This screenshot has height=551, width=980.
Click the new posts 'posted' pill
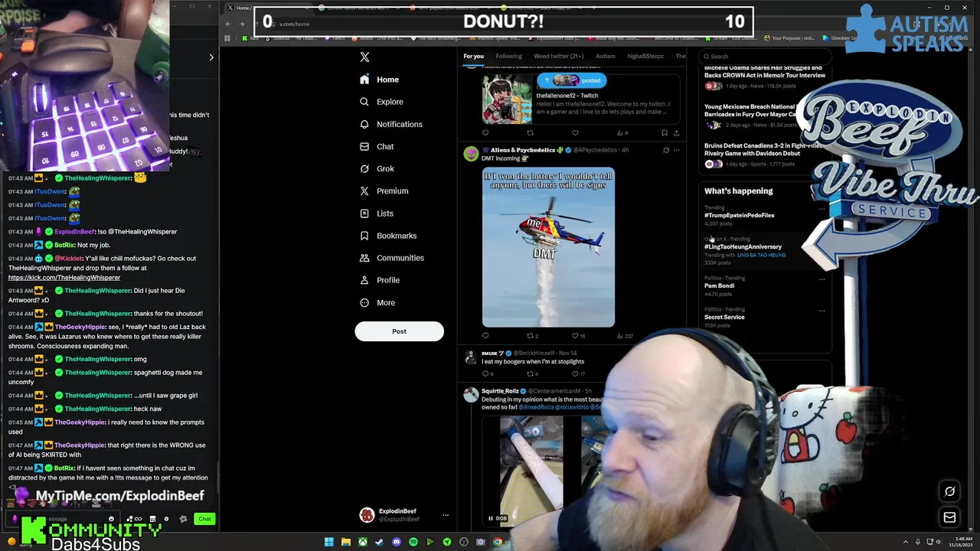(571, 80)
